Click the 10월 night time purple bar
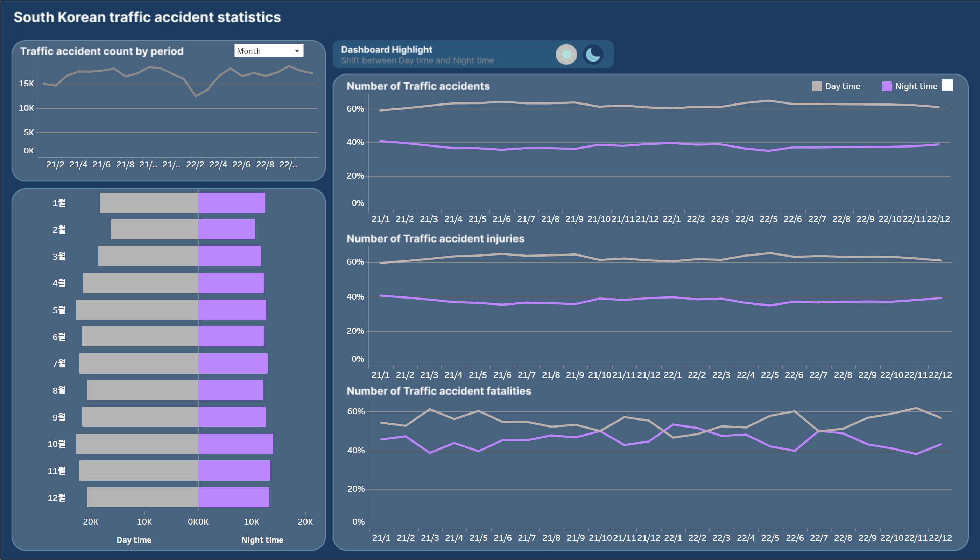The width and height of the screenshot is (980, 560). point(235,444)
